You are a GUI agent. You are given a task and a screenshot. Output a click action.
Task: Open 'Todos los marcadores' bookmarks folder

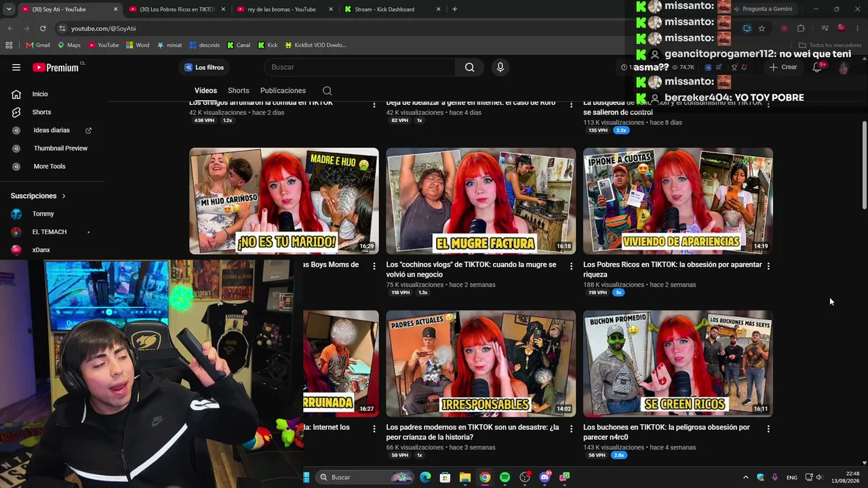[831, 45]
